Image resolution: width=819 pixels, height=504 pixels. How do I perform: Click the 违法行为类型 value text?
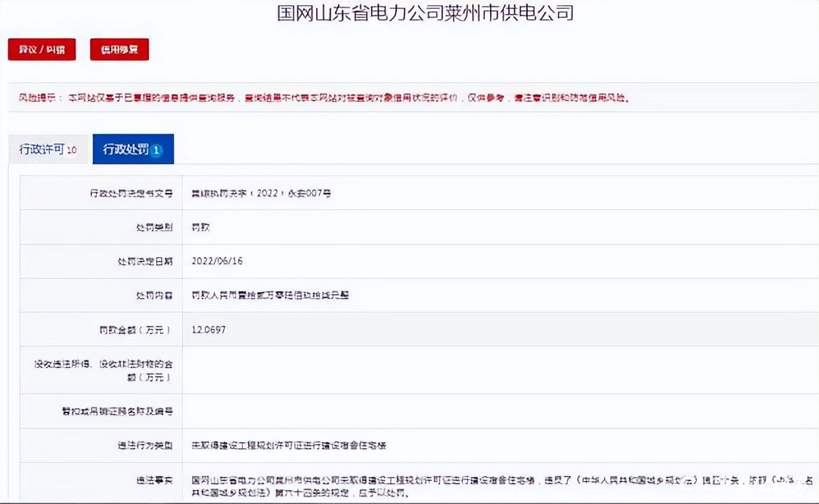tap(289, 445)
